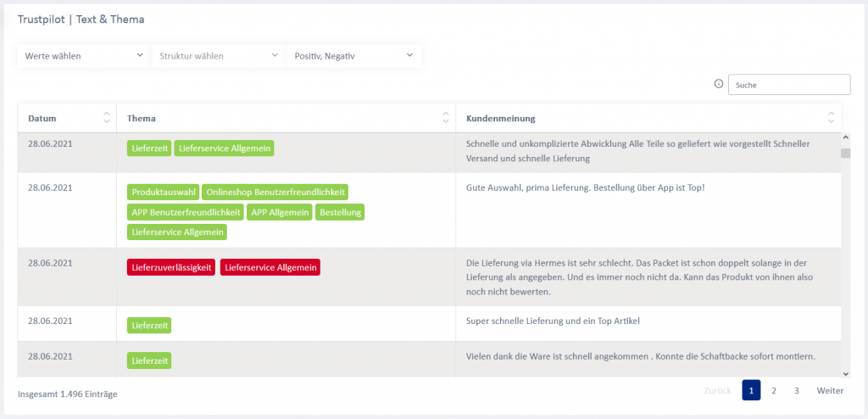The image size is (868, 419).
Task: Click the Zurück pagination link
Action: 718,390
